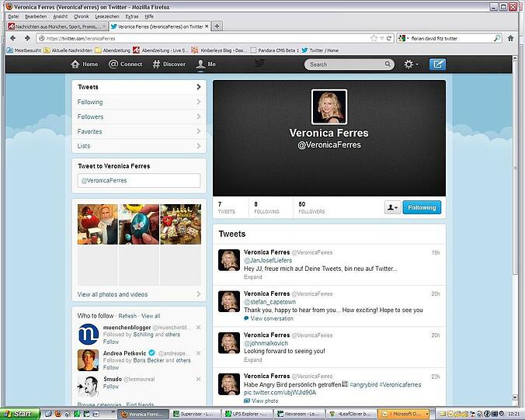The height and width of the screenshot is (420, 525).
Task: Open the Discover hashtag section
Action: click(x=169, y=64)
